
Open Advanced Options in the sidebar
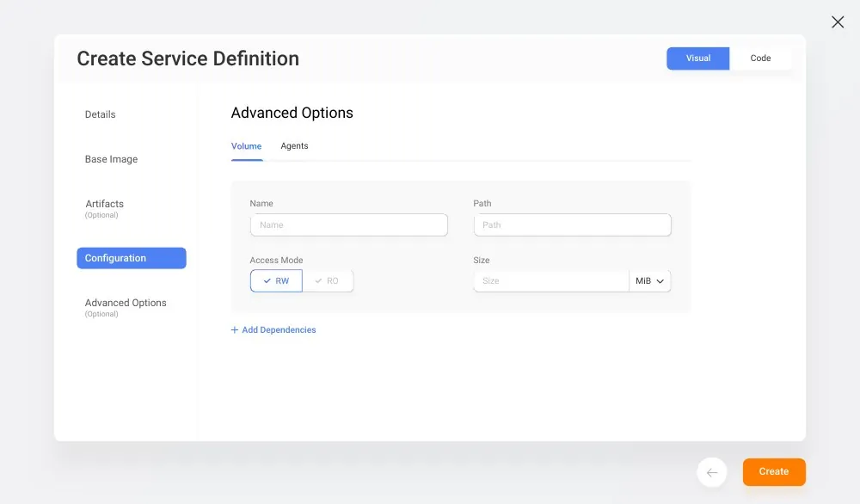[x=126, y=307]
